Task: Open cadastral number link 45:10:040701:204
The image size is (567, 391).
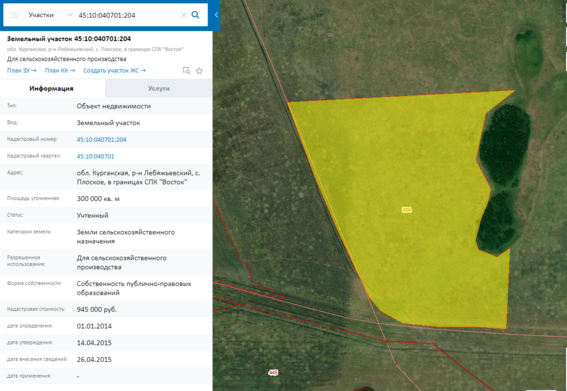Action: [101, 140]
